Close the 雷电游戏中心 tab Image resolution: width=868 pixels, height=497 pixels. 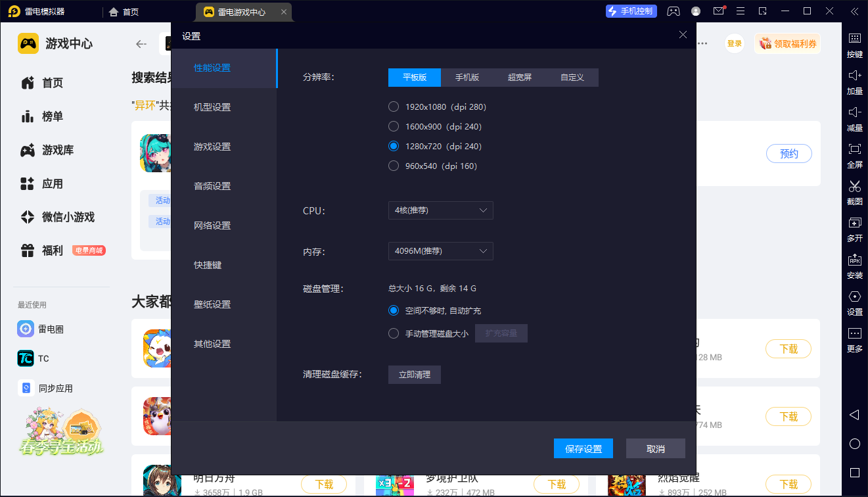click(283, 12)
